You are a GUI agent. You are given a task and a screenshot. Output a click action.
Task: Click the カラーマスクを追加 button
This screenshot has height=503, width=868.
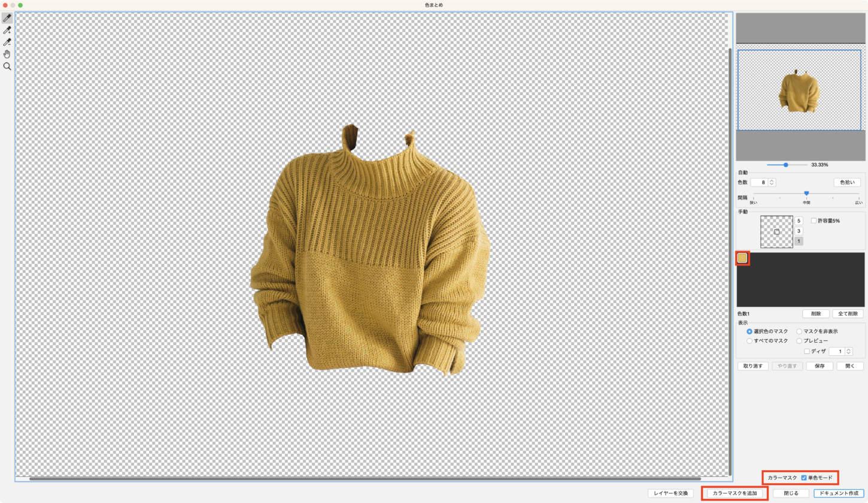click(735, 493)
